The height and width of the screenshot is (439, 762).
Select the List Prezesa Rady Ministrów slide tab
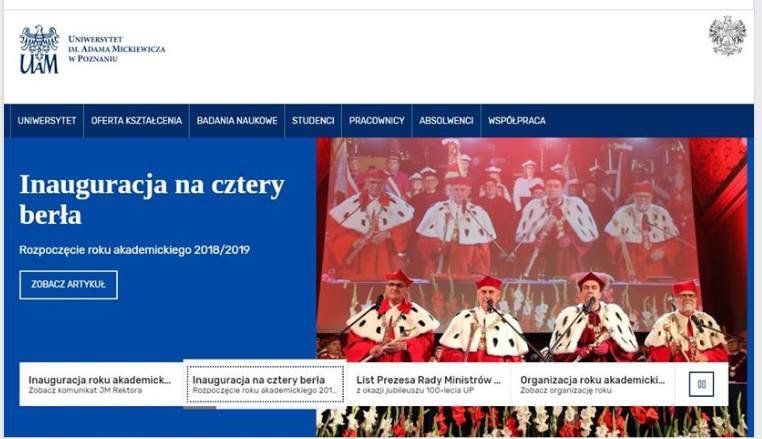pyautogui.click(x=429, y=384)
